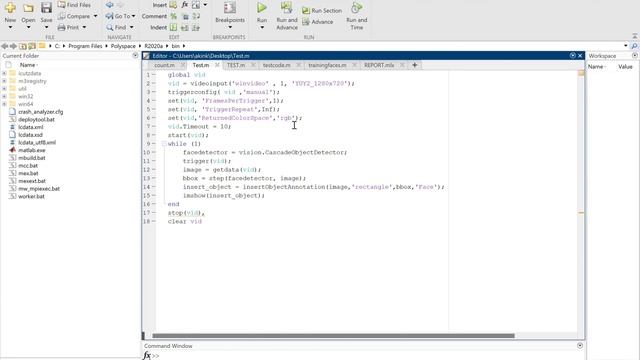Click the fx insert function icon
This screenshot has height=360, width=640.
185,5
